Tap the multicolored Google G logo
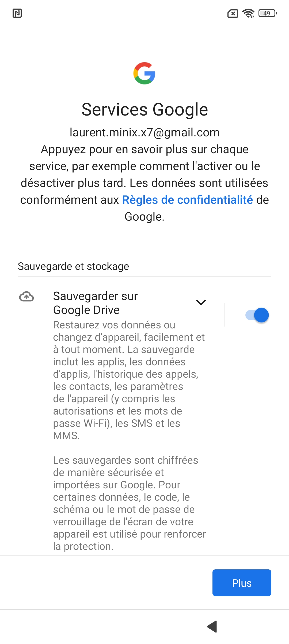This screenshot has height=644, width=289. click(144, 73)
